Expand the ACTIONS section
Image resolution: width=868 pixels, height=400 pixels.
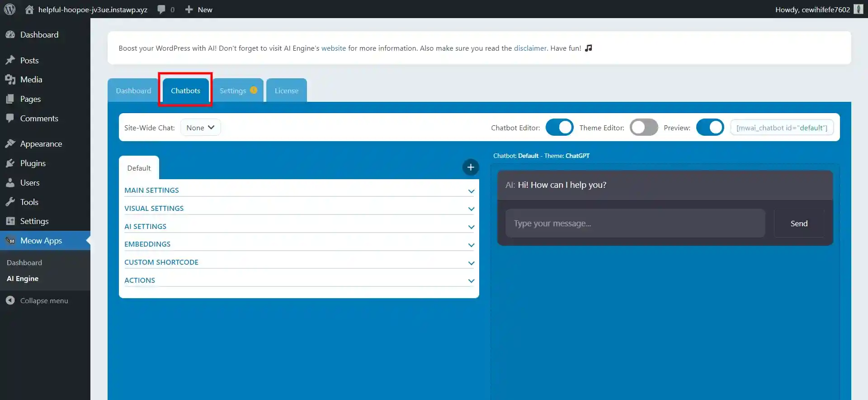299,281
